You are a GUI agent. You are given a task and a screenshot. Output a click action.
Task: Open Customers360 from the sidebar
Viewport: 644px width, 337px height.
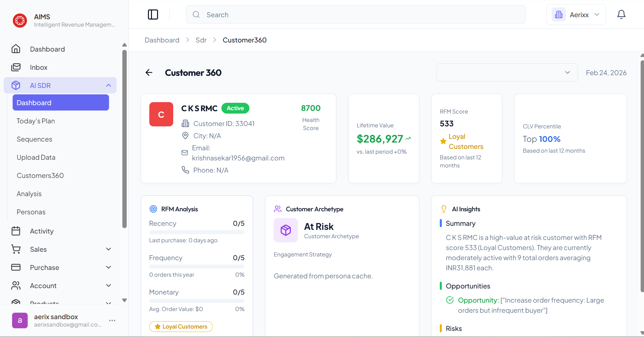click(x=40, y=175)
